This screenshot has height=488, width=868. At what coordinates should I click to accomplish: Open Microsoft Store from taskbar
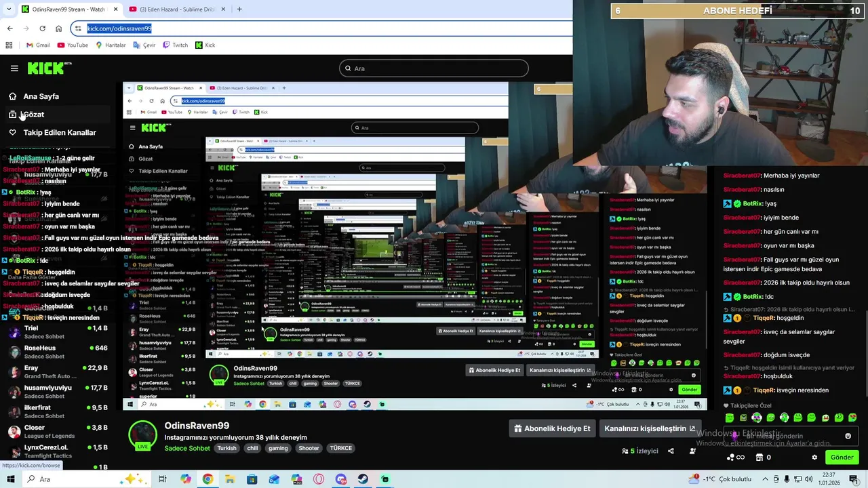(252, 479)
